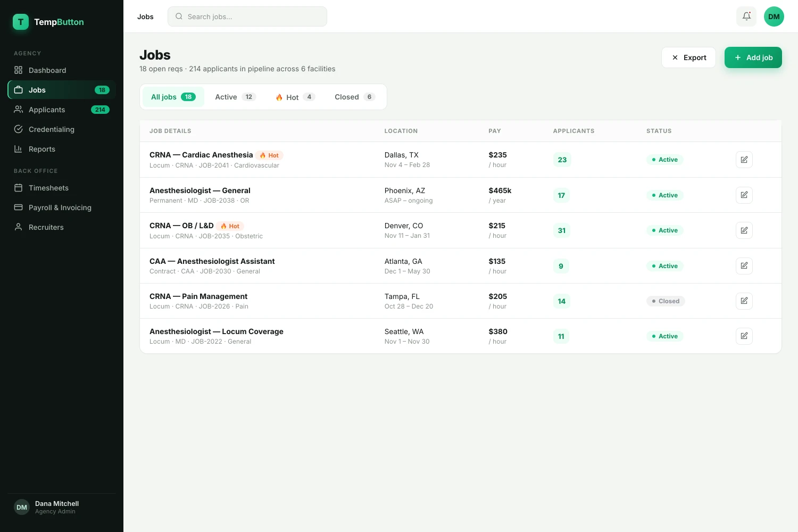Click the Status column header
798x532 pixels.
click(659, 131)
